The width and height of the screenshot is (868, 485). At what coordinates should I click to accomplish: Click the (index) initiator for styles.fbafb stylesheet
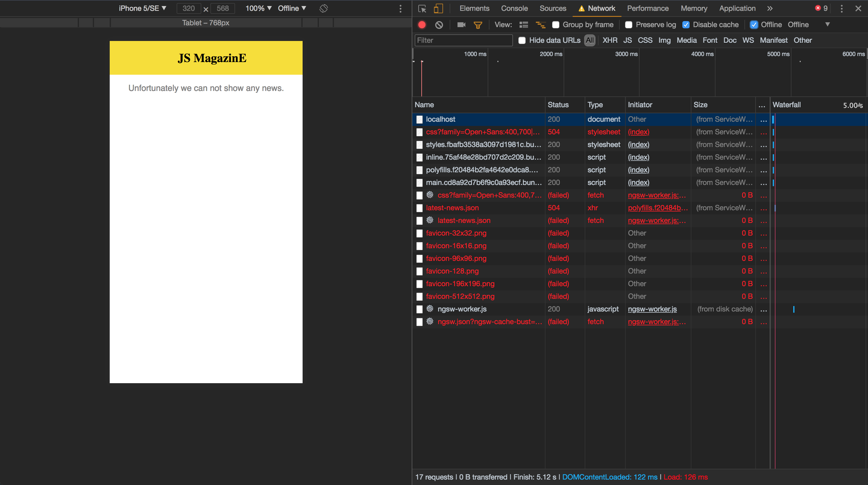pos(639,145)
